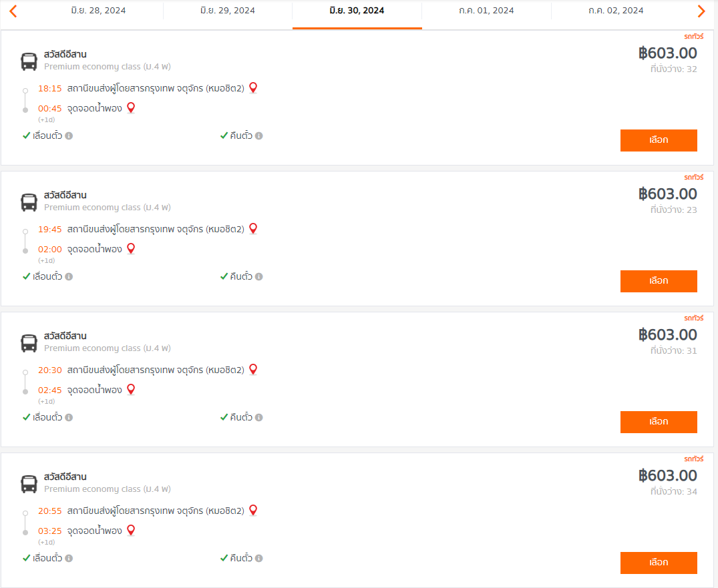This screenshot has width=718, height=588.
Task: Show info icon next to คืนตั๋ว on 19:45 trip
Action: (258, 277)
